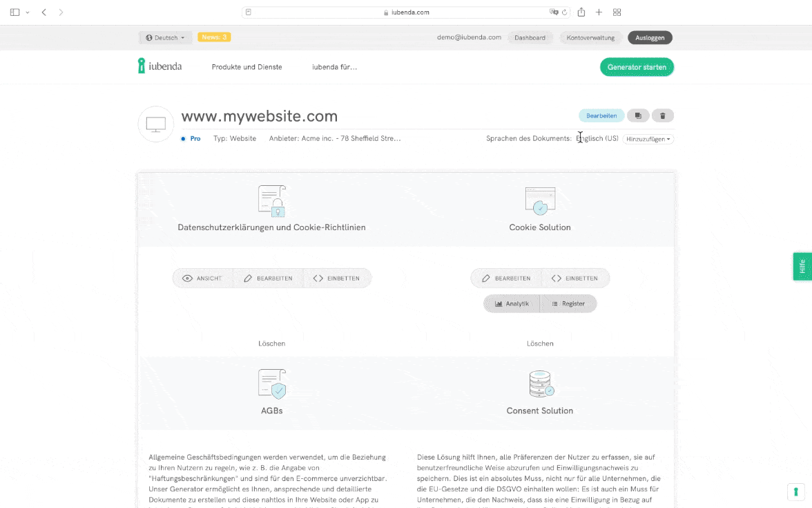Click the Safari address bar

(406, 12)
